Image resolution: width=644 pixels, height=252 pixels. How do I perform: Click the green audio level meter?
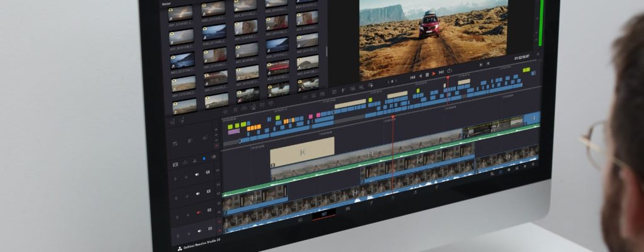[540, 25]
